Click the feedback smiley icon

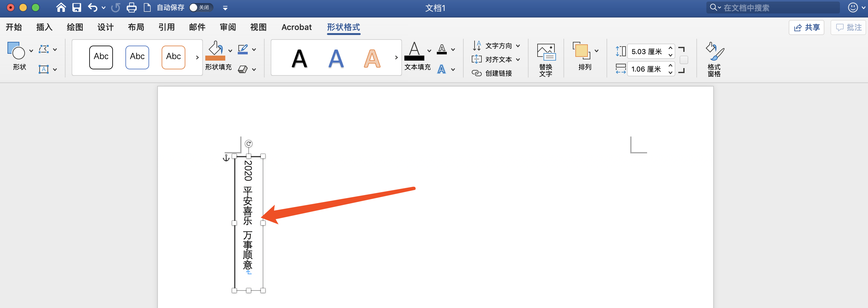pyautogui.click(x=852, y=7)
